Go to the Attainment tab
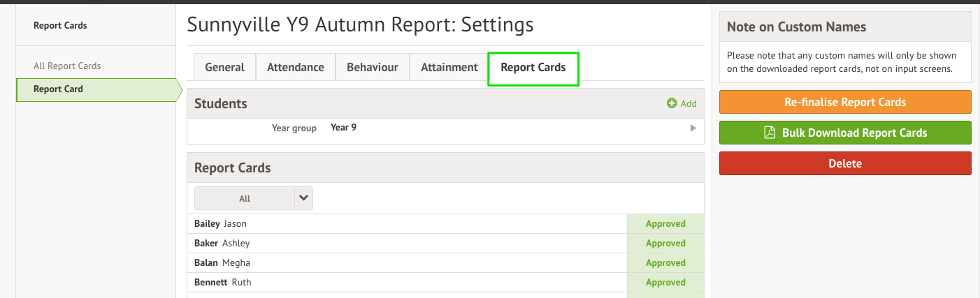Viewport: 980px width, 298px height. pos(449,68)
